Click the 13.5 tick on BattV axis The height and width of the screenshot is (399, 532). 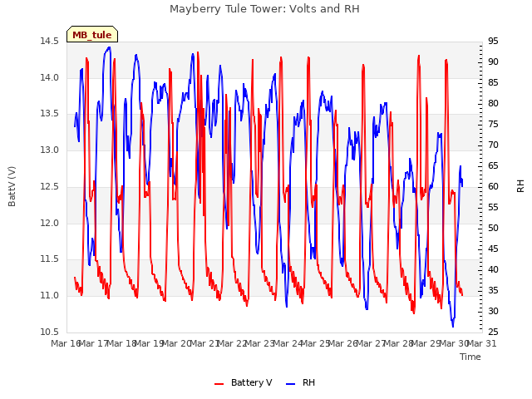click(49, 114)
